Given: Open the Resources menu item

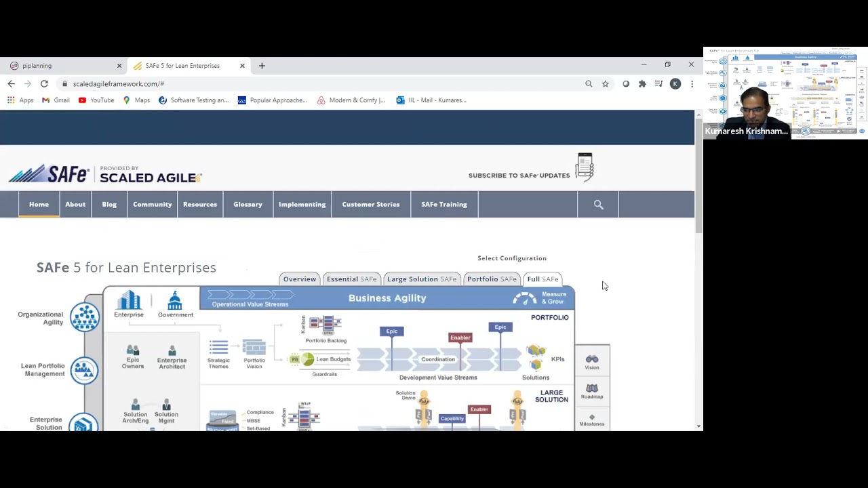Looking at the screenshot, I should pyautogui.click(x=200, y=204).
